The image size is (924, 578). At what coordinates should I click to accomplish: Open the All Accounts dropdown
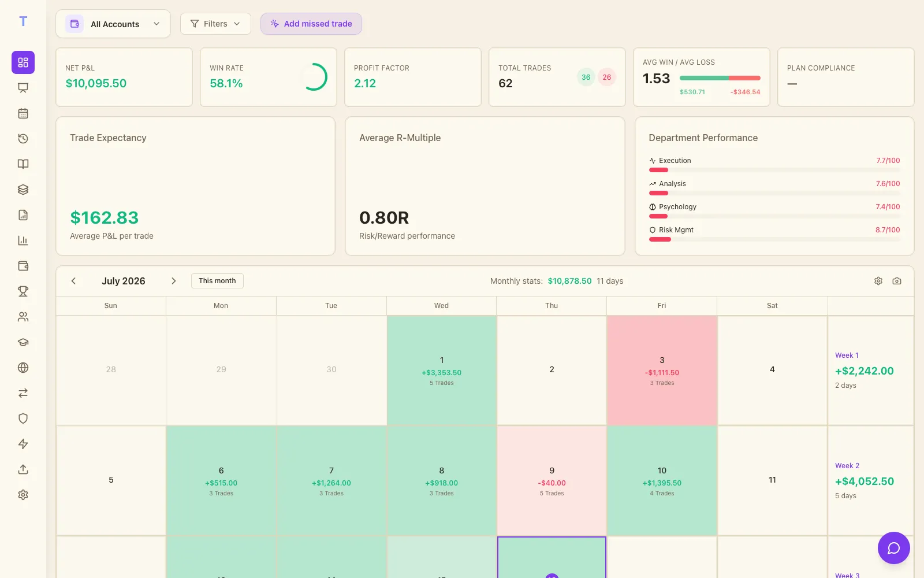coord(113,24)
